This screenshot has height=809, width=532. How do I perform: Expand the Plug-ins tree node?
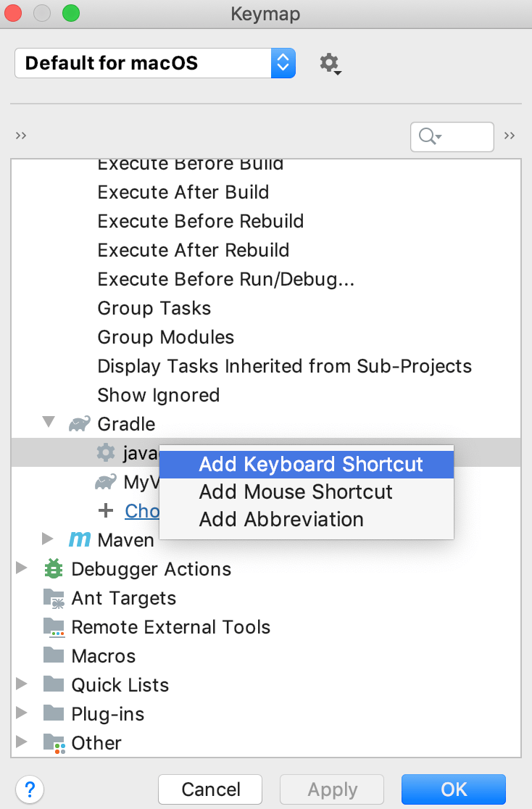[21, 713]
